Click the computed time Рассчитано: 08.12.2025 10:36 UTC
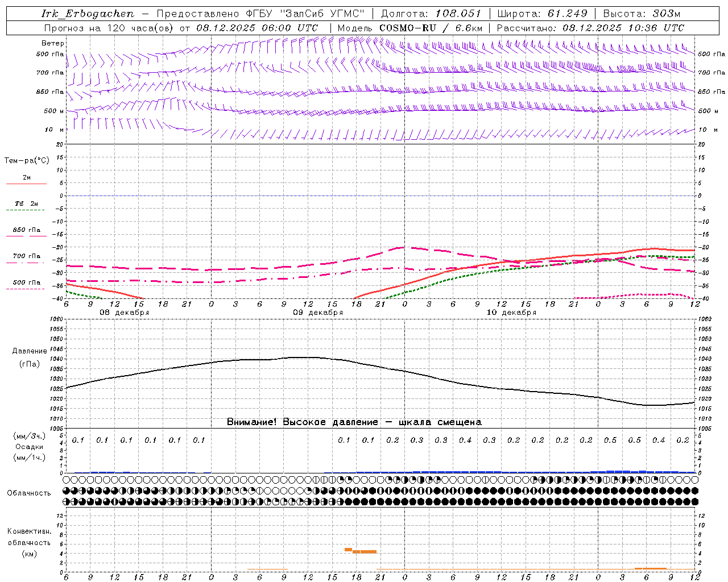728x582 pixels. click(590, 28)
